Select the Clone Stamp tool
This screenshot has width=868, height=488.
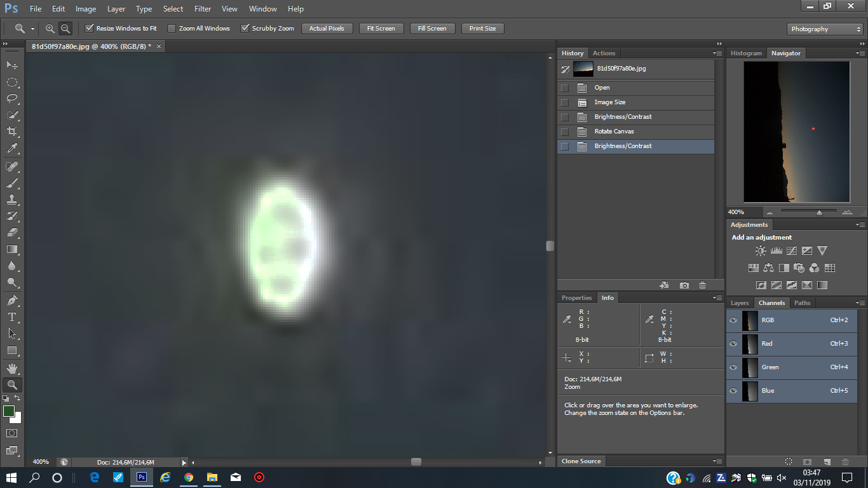11,200
